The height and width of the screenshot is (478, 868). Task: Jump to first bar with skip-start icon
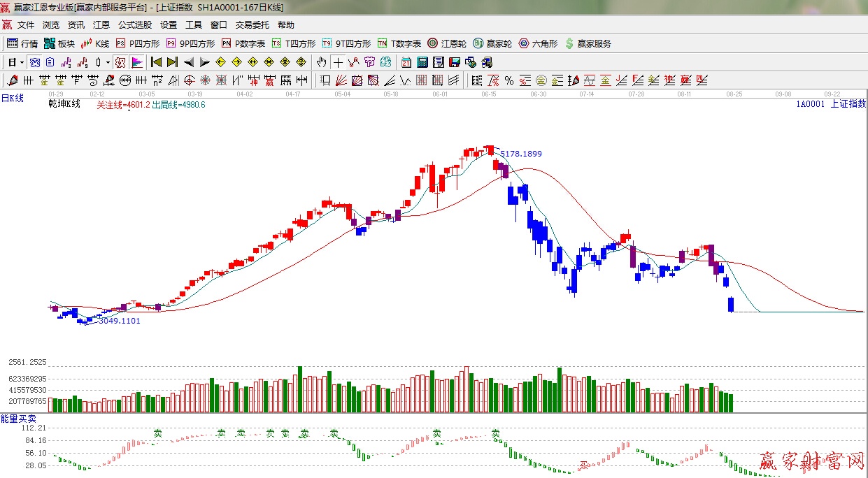pos(156,62)
